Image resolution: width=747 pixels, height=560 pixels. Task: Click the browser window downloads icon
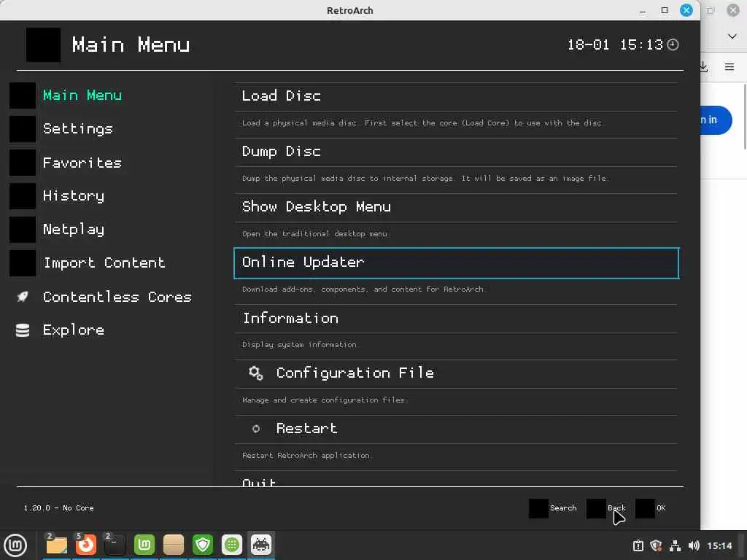(704, 67)
